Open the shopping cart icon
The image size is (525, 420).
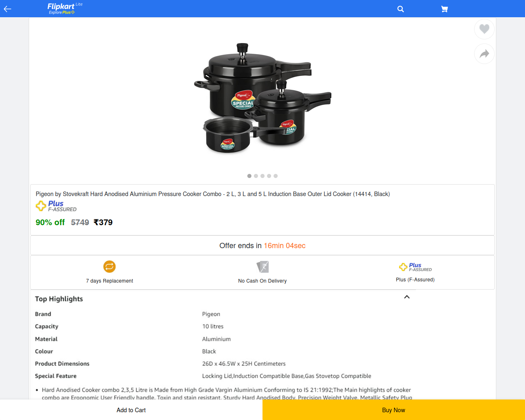(x=444, y=9)
